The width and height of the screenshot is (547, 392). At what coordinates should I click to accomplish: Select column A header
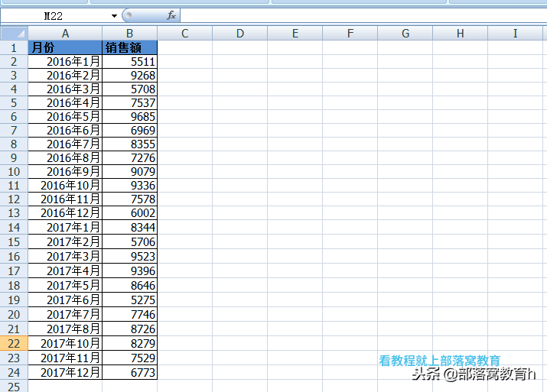tap(65, 34)
